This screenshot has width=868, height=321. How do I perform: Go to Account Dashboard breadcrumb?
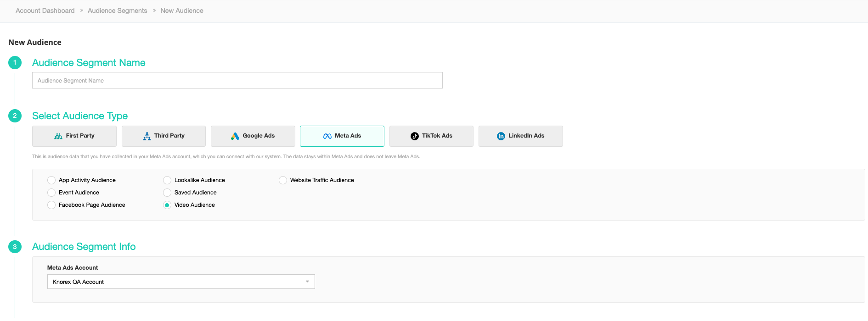pyautogui.click(x=45, y=11)
